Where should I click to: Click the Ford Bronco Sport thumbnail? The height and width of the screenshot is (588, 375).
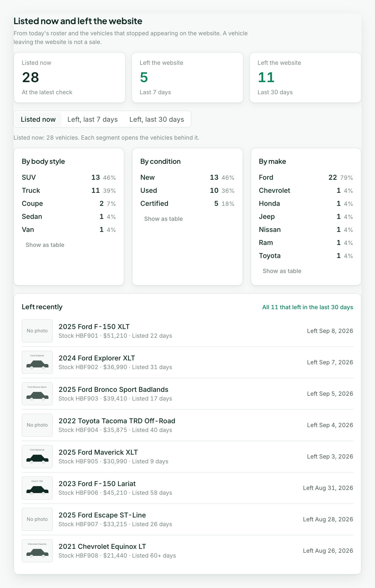point(37,394)
